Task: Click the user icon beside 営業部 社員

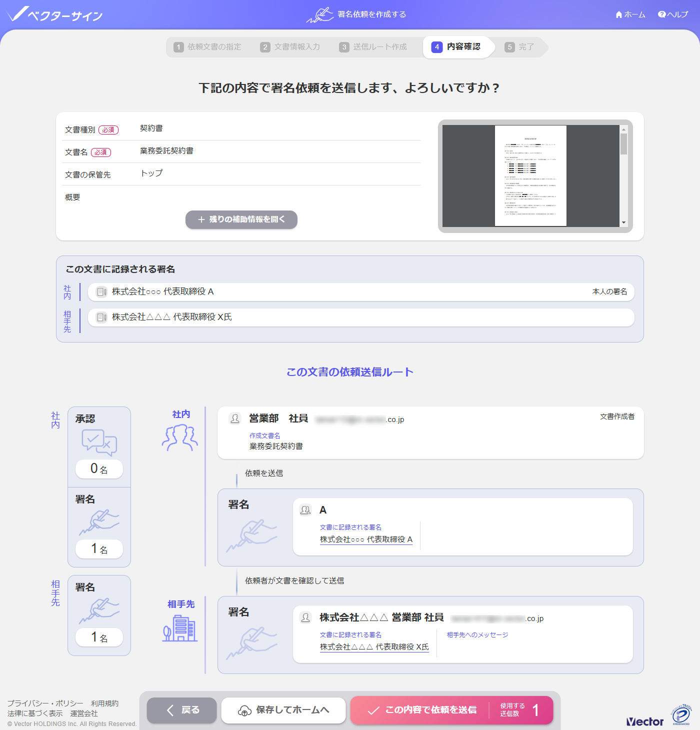Action: pos(235,418)
